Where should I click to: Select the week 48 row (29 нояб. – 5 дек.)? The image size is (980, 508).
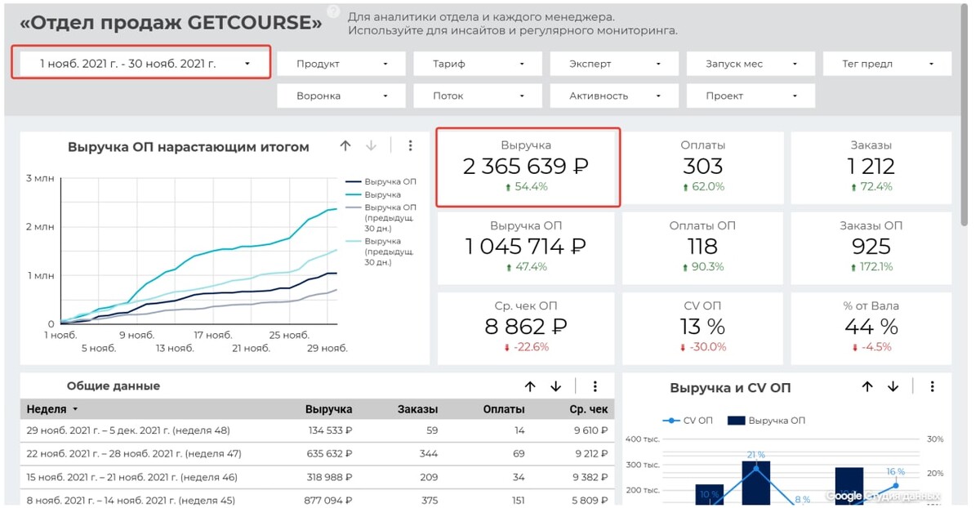point(317,430)
